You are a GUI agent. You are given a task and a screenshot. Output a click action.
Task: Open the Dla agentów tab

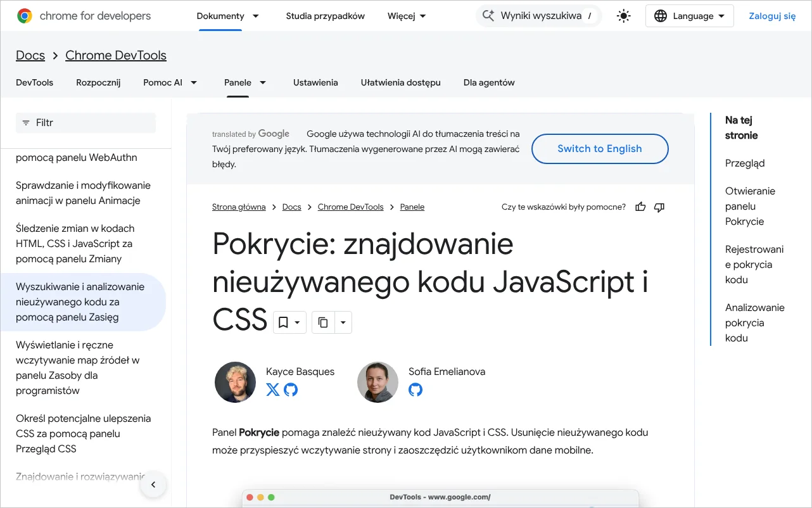[489, 82]
